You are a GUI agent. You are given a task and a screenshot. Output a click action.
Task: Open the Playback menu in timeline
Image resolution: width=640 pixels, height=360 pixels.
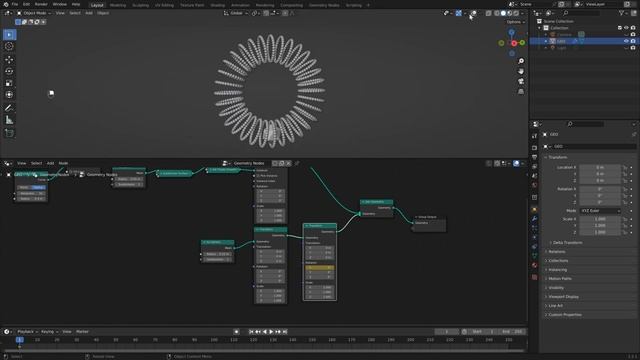click(27, 332)
